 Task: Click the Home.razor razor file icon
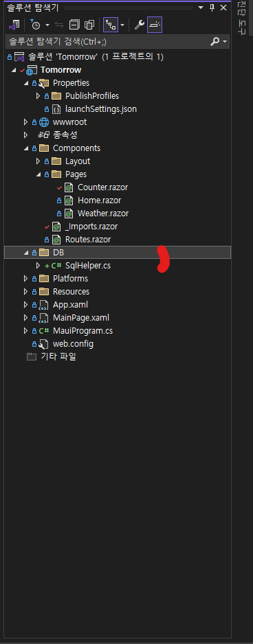(x=69, y=201)
